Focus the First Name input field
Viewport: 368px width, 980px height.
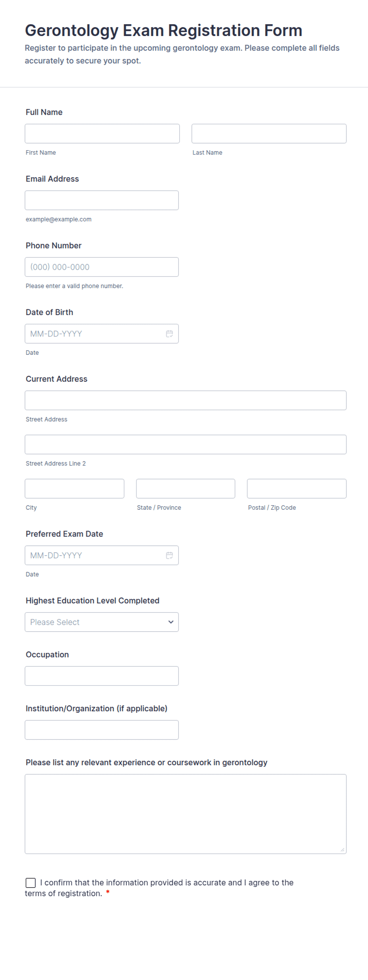pos(102,134)
